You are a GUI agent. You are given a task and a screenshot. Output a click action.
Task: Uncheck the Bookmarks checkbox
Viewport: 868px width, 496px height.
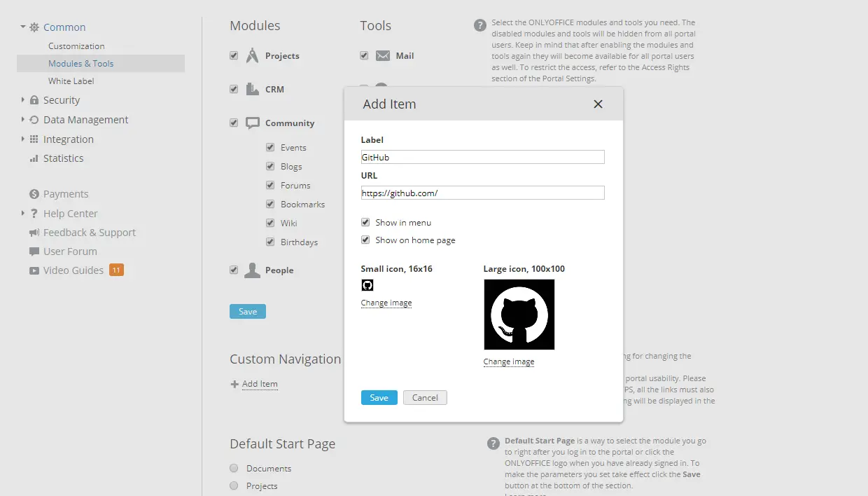[270, 205]
